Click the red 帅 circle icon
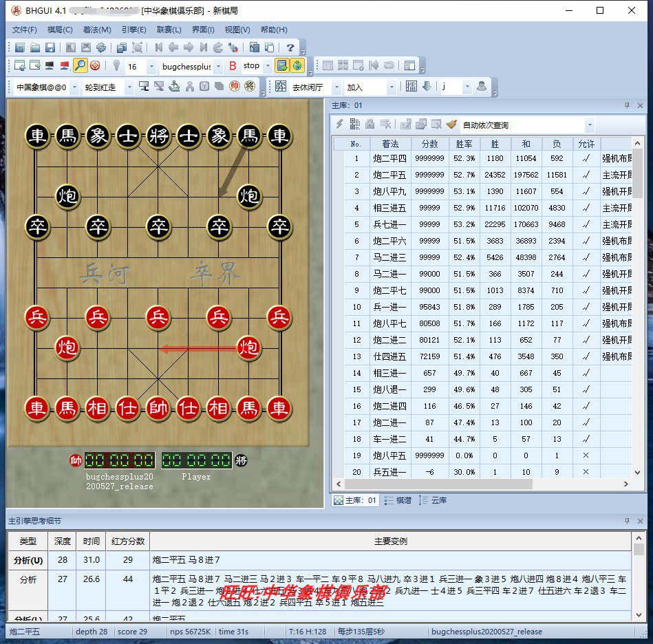 tap(235, 86)
